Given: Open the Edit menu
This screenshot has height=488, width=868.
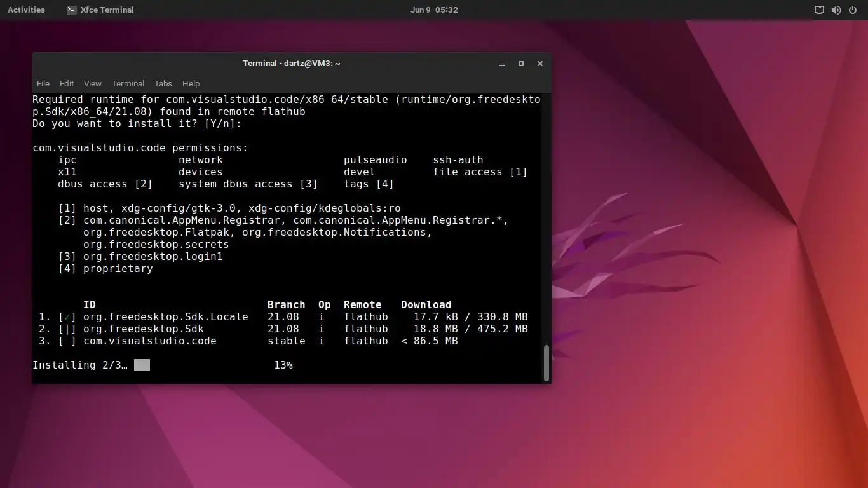Looking at the screenshot, I should (x=67, y=83).
